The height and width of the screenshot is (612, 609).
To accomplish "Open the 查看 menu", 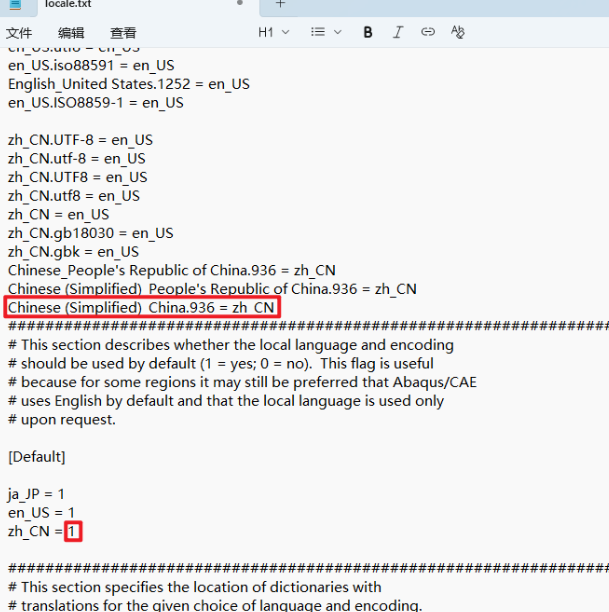I will pyautogui.click(x=123, y=33).
